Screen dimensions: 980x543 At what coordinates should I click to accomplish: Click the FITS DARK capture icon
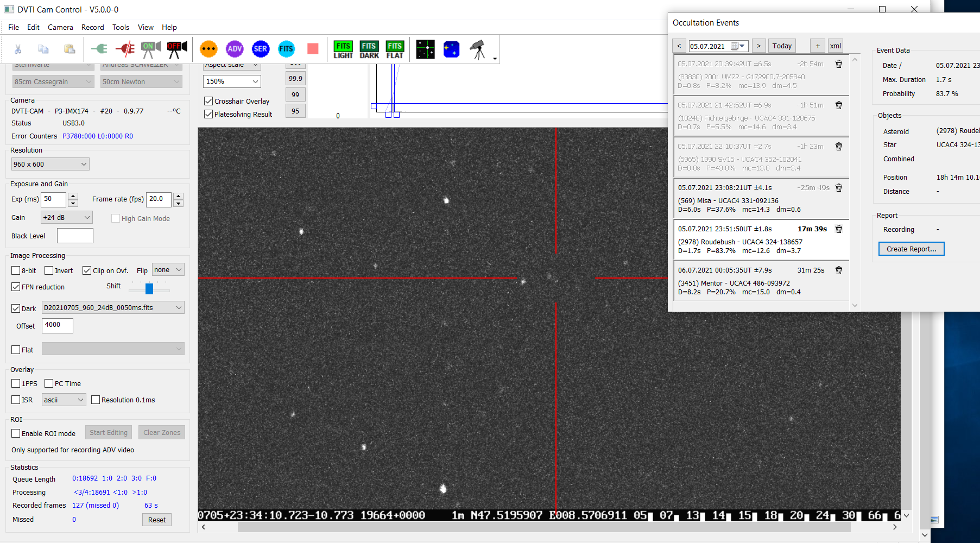[369, 49]
